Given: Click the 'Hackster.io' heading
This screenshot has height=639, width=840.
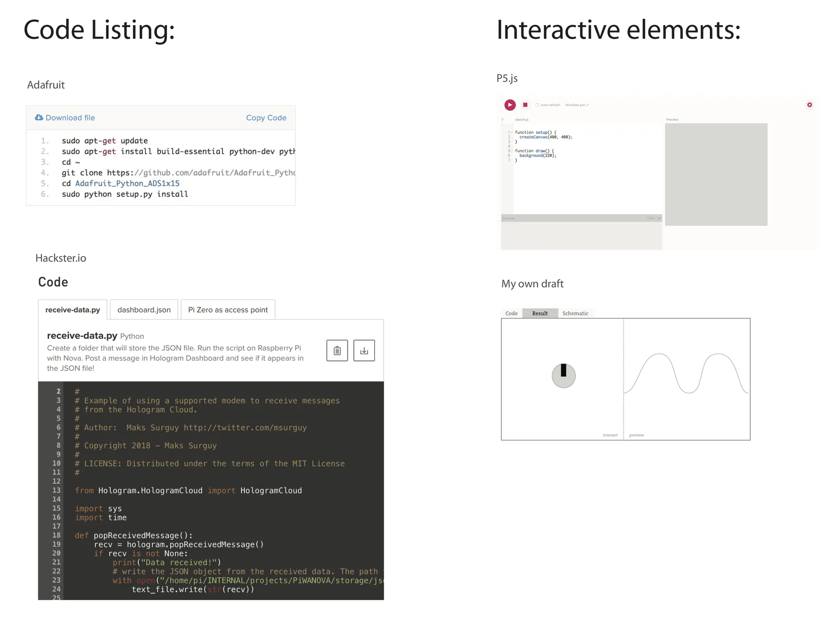Looking at the screenshot, I should [x=61, y=258].
